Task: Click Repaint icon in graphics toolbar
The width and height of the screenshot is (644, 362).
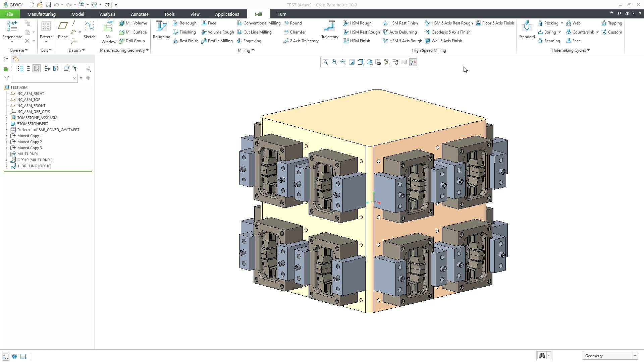Action: 352,62
